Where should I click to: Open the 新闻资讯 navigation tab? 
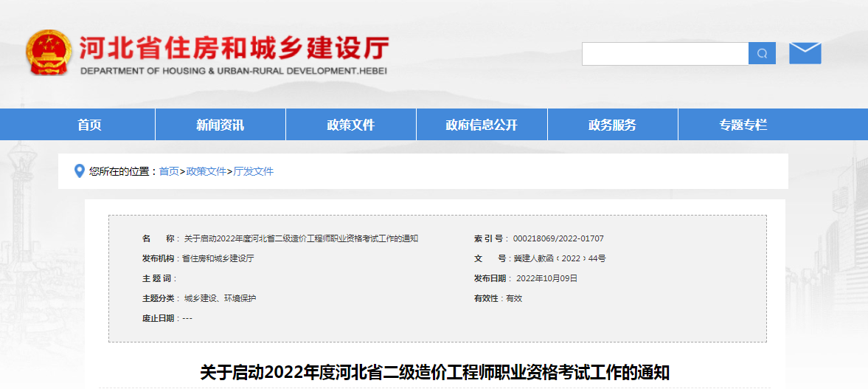click(221, 125)
